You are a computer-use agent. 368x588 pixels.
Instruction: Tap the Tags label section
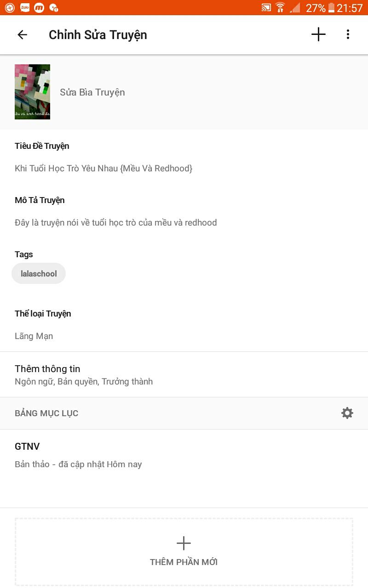[x=24, y=254]
